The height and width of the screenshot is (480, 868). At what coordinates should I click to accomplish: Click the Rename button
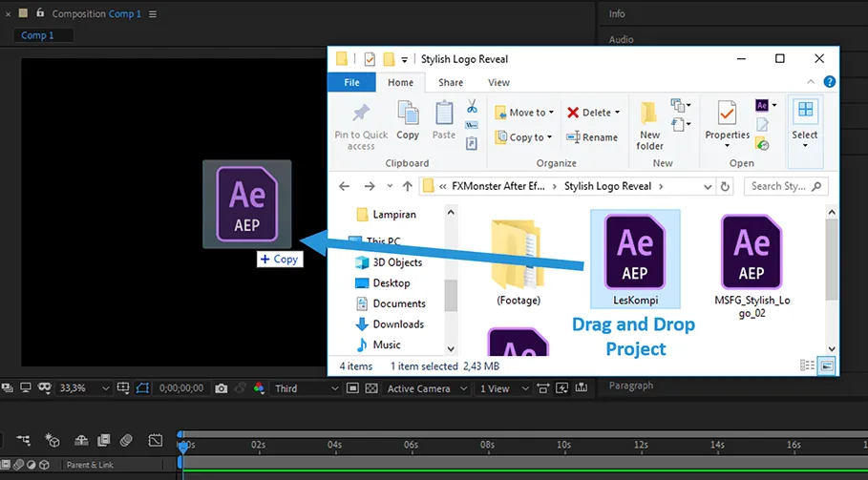[x=592, y=137]
